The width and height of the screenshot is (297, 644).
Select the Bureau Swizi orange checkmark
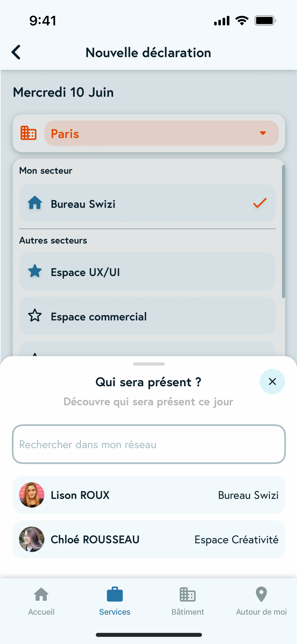click(x=260, y=203)
